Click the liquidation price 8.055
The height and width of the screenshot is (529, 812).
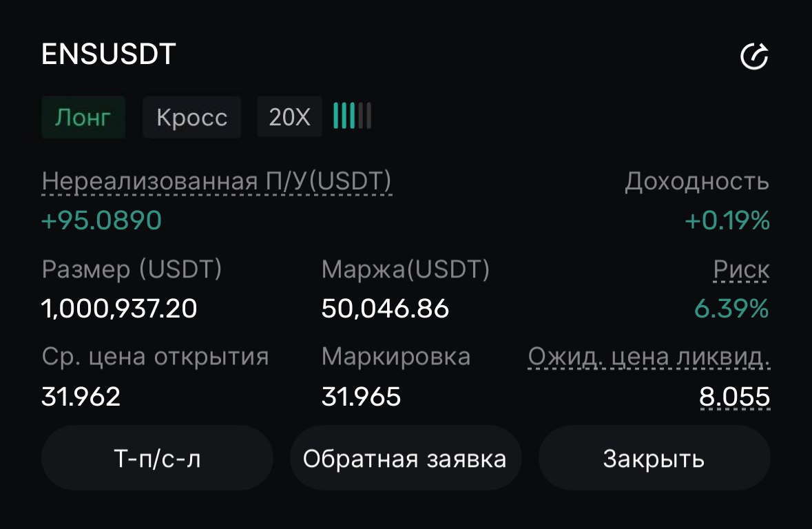(x=734, y=397)
